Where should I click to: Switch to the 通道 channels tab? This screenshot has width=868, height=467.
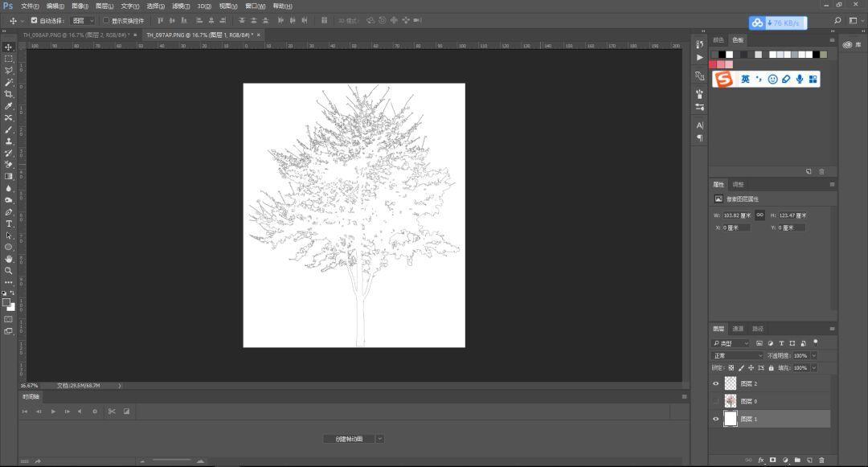[738, 329]
